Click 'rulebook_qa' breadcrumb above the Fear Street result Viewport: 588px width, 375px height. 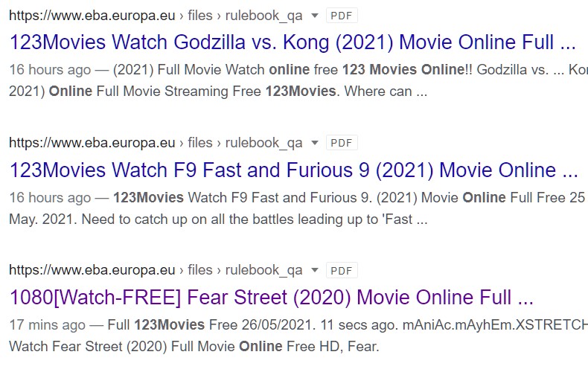pos(263,270)
